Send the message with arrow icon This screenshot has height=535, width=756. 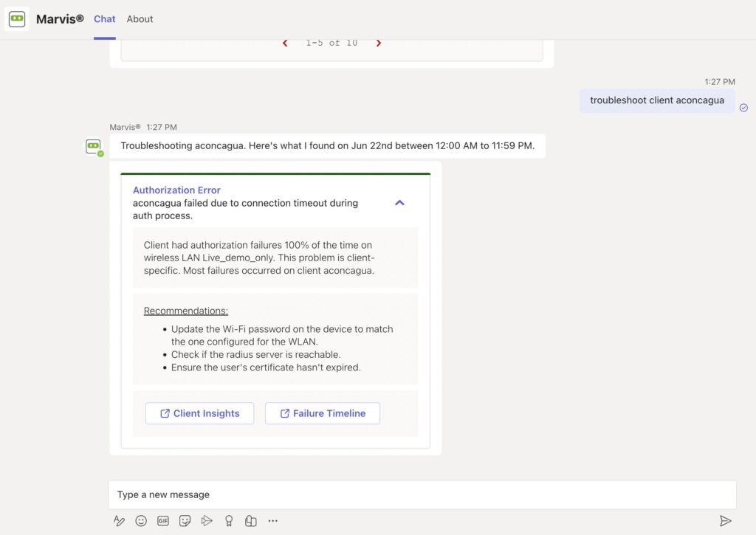pyautogui.click(x=725, y=521)
